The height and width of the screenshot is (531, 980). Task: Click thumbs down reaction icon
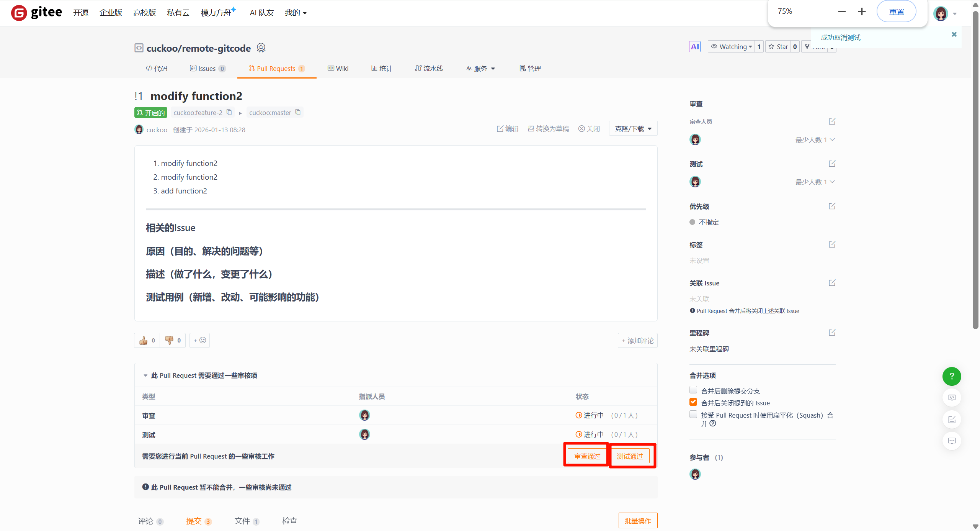(169, 340)
